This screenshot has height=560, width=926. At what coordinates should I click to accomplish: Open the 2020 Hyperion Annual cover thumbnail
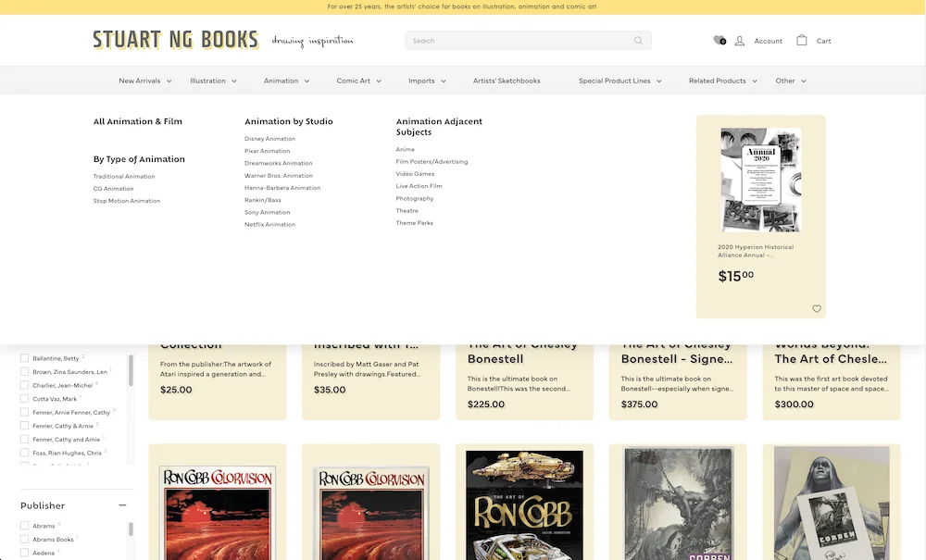tap(760, 180)
